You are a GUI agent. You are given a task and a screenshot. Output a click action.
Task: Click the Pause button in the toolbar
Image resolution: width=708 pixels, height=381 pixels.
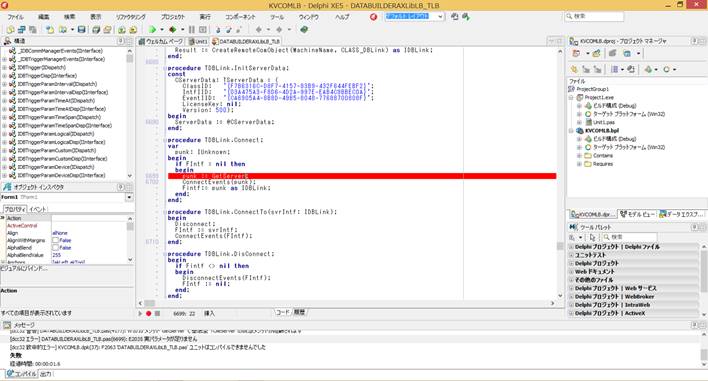point(191,29)
